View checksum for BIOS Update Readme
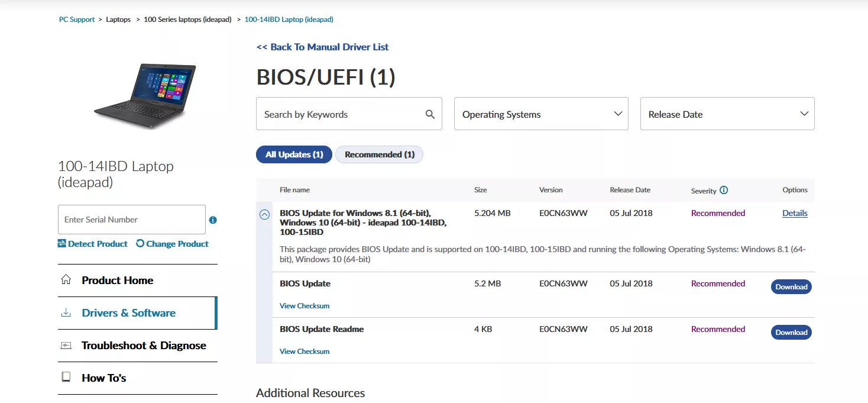The width and height of the screenshot is (868, 403). [305, 352]
